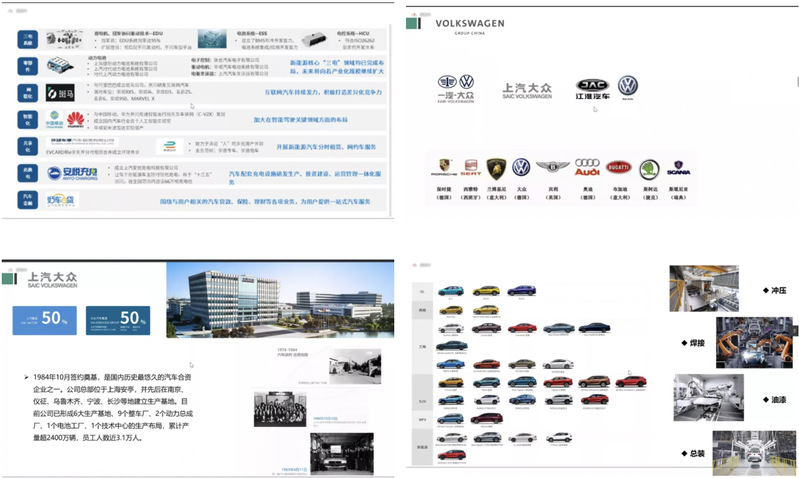Click the battery pack image in 零部件 row
Image resolution: width=799 pixels, height=478 pixels.
pyautogui.click(x=61, y=65)
